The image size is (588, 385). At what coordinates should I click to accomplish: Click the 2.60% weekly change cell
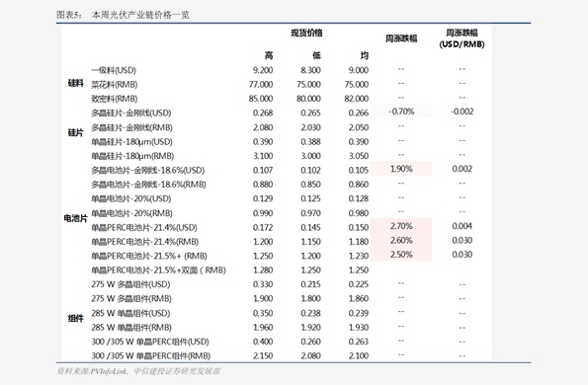point(401,240)
